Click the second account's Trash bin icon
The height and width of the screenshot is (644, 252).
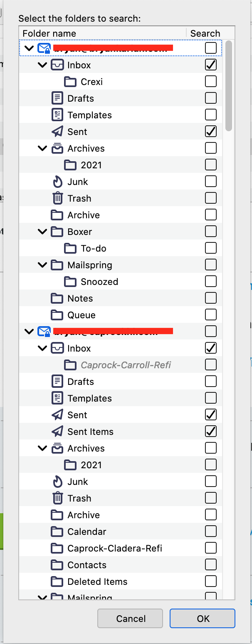pos(57,498)
